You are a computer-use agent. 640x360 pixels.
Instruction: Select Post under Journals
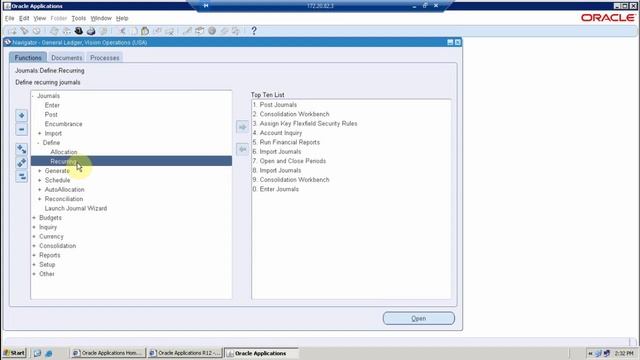point(51,115)
